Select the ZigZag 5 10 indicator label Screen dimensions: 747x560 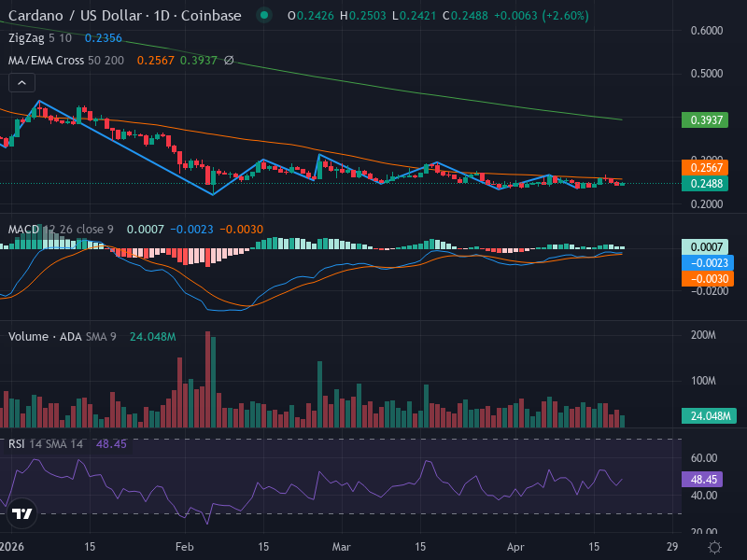pyautogui.click(x=40, y=38)
